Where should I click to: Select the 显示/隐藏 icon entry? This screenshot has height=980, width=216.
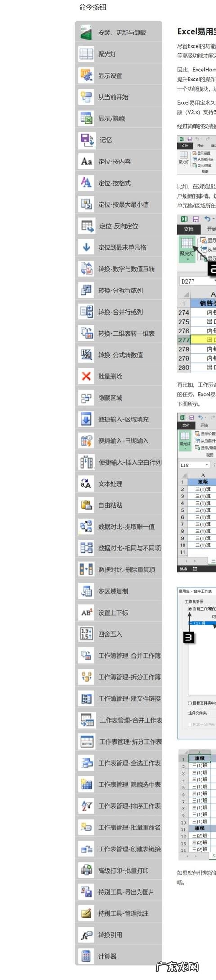click(86, 118)
